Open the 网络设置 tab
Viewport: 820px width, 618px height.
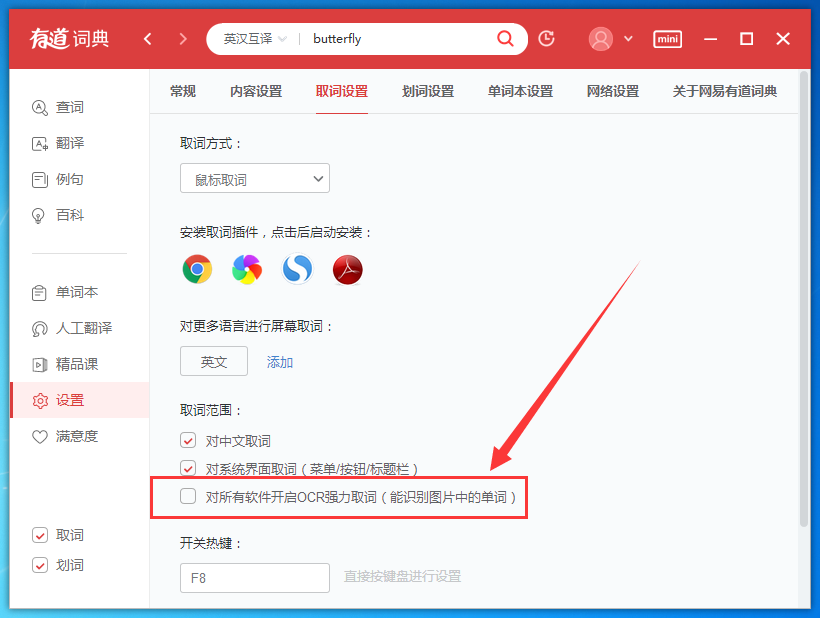612,90
